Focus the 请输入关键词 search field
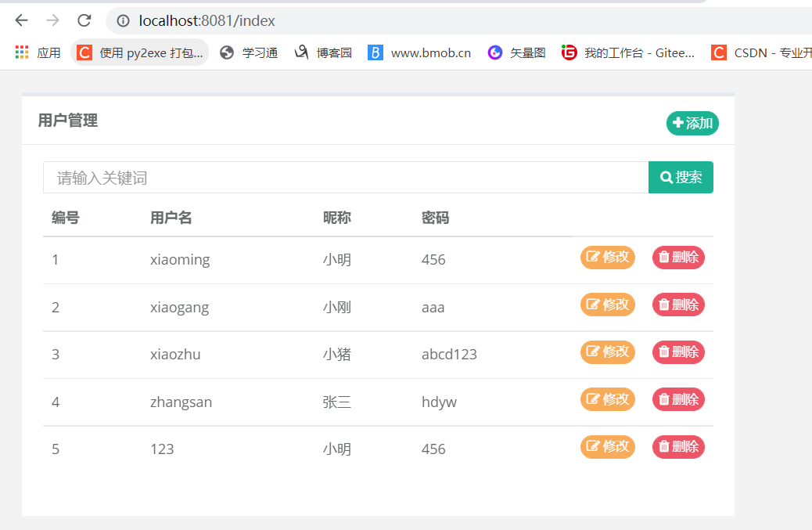Viewport: 812px width, 530px height. tap(346, 178)
